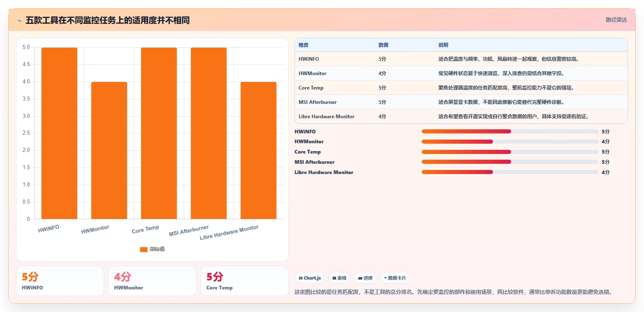Click HWiNFO cell in table
This screenshot has width=644, height=312.
pyautogui.click(x=309, y=59)
